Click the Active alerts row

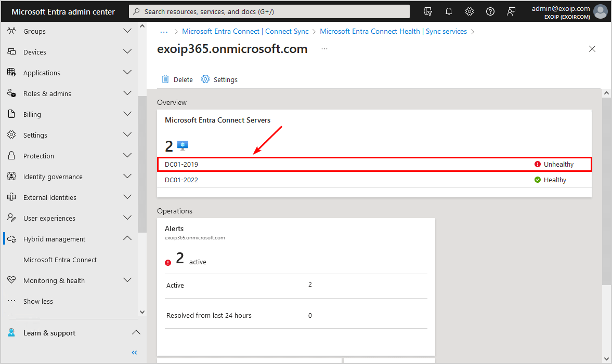(296, 285)
